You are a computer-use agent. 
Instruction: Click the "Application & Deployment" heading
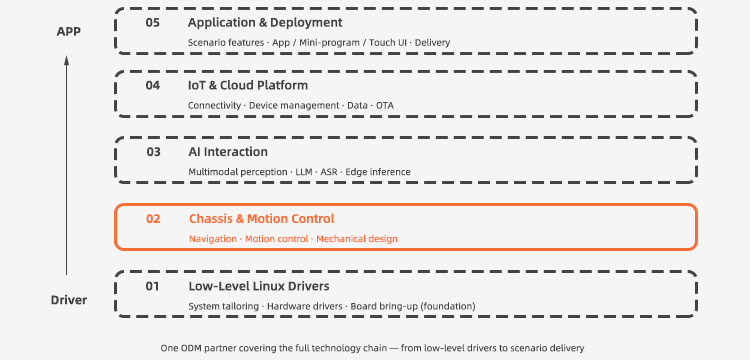[265, 22]
